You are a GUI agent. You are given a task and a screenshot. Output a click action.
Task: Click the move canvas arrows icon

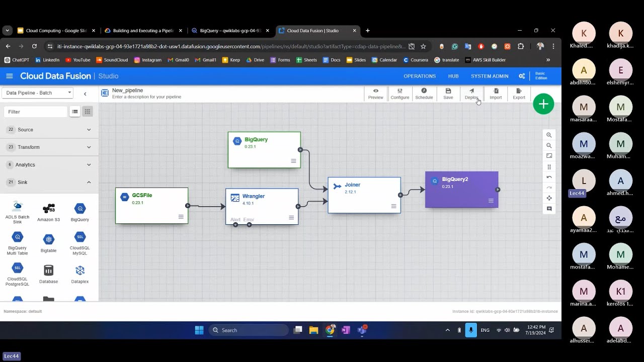click(x=549, y=198)
